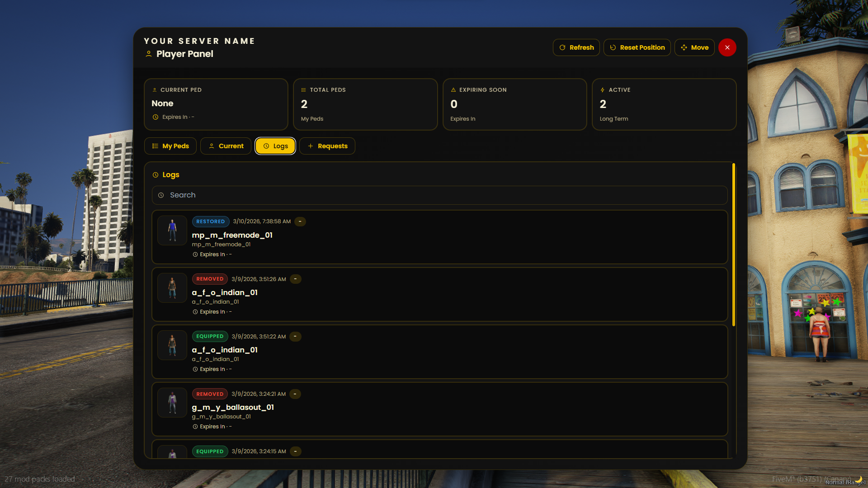The image size is (868, 488).
Task: Click the person icon beside Player Panel
Action: pos(149,54)
